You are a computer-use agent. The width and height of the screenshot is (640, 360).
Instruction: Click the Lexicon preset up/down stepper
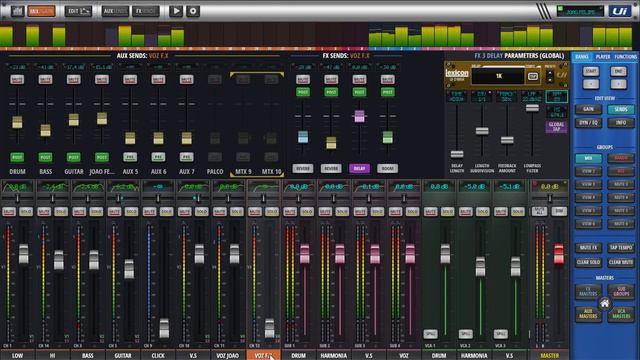[550, 76]
